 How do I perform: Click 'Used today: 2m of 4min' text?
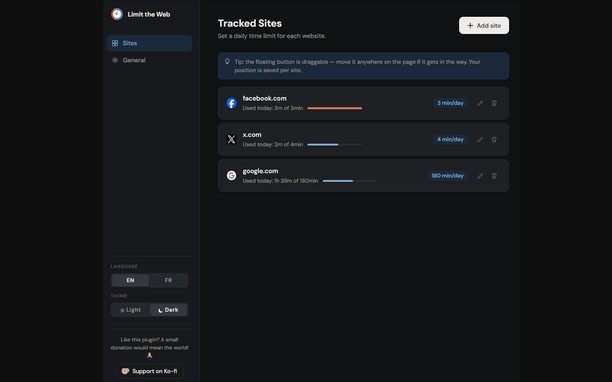coord(273,144)
